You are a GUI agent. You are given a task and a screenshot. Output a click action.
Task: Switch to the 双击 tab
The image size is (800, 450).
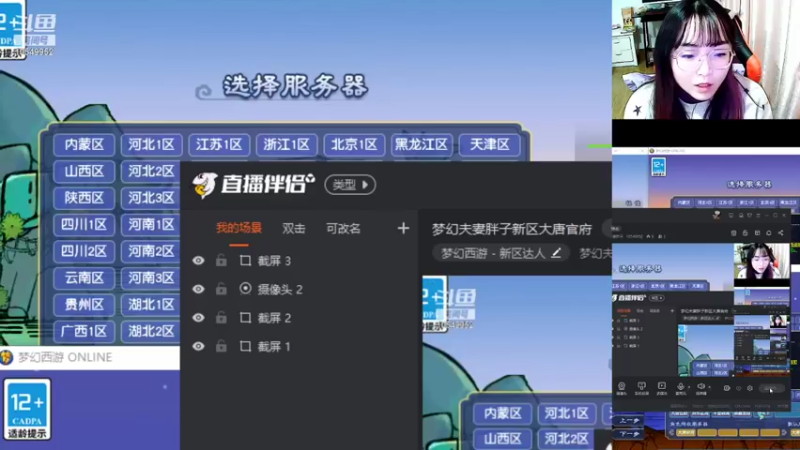point(294,229)
